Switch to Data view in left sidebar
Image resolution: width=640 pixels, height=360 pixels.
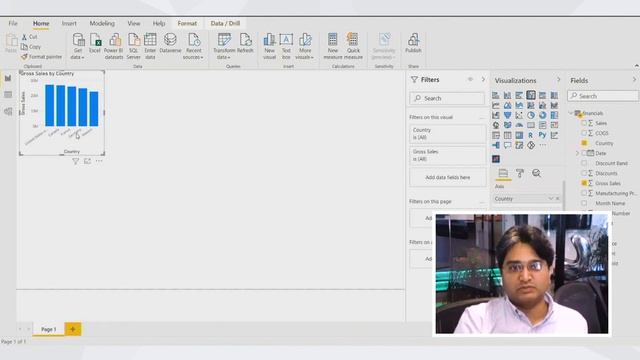click(8, 95)
